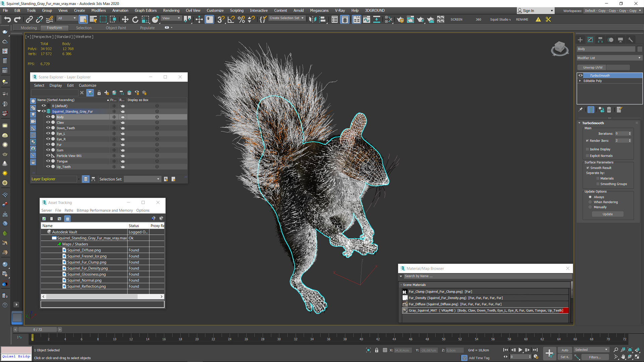Click Refresh icon in Asset Tracking

click(44, 219)
